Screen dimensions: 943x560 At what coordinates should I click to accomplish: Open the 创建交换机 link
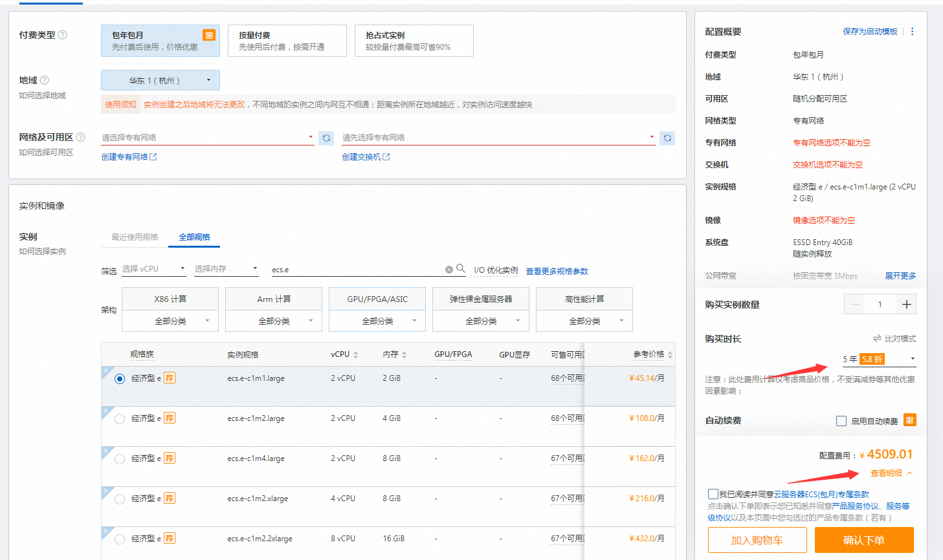pos(366,157)
